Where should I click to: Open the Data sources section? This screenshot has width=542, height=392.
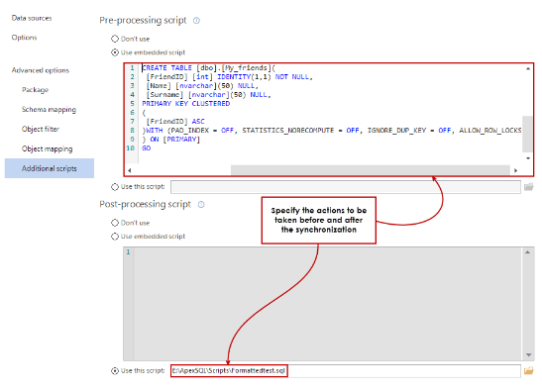point(32,18)
